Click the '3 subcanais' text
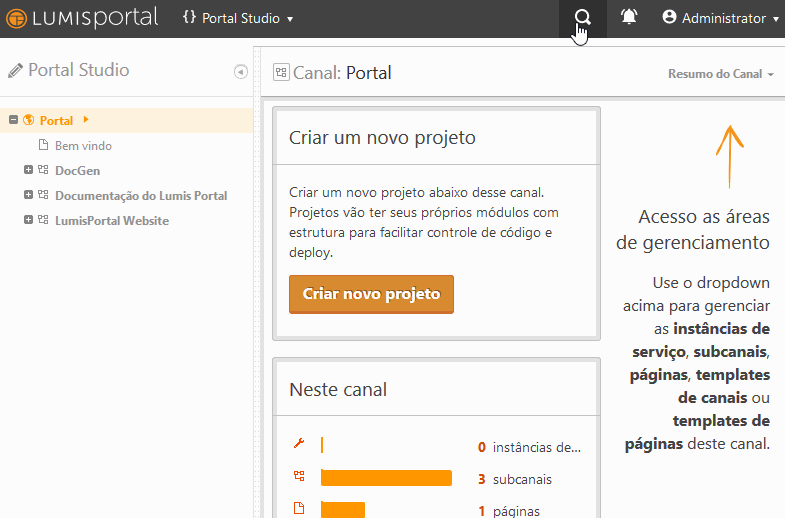This screenshot has height=518, width=785. pos(515,479)
